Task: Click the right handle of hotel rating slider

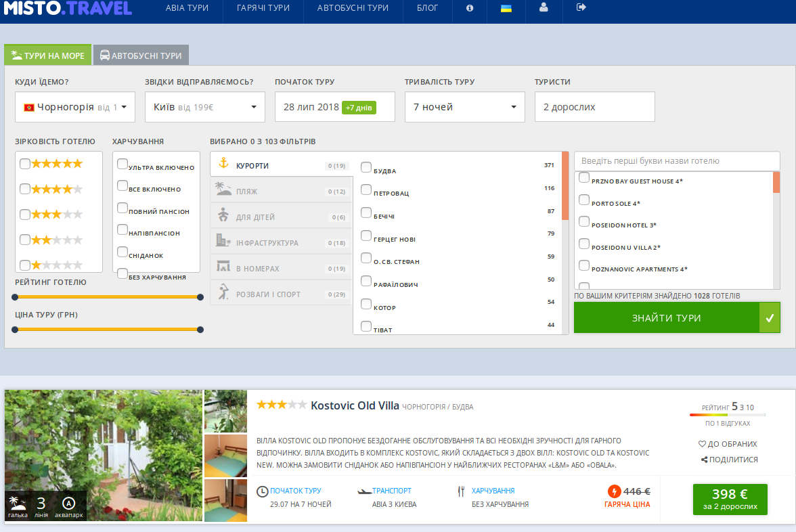Action: (200, 296)
